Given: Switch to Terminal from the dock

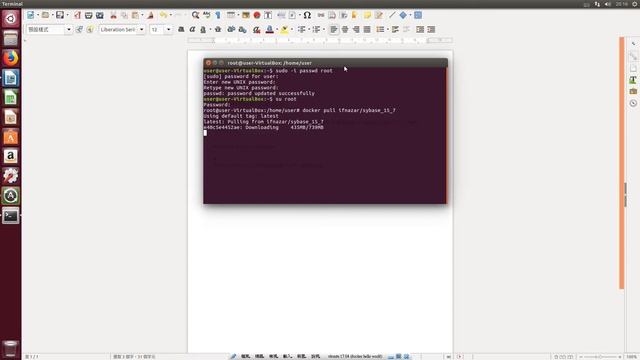Looking at the screenshot, I should tap(11, 216).
